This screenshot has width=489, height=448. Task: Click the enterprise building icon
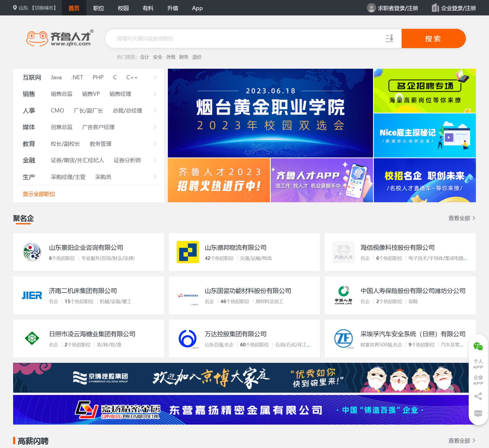[x=435, y=8]
